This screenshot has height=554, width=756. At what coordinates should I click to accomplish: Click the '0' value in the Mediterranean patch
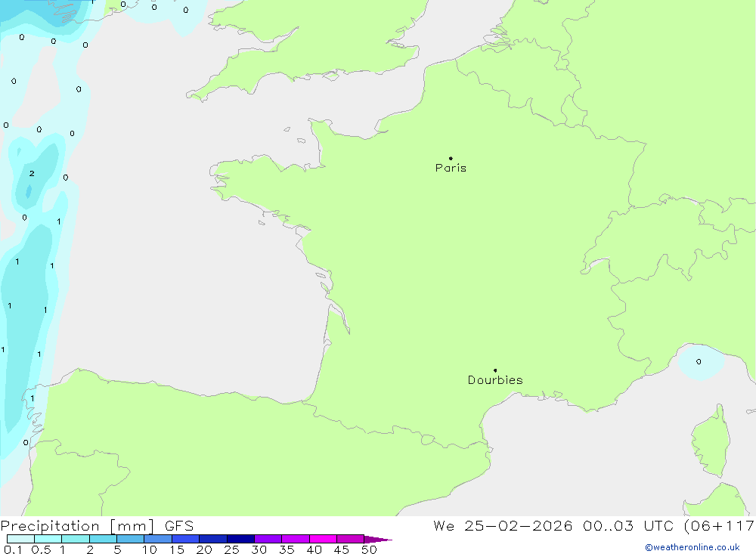[699, 361]
